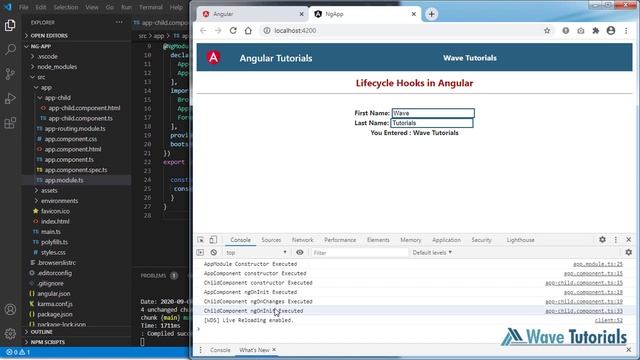Expand the environments folder
Image resolution: width=640 pixels, height=360 pixels.
pos(59,200)
